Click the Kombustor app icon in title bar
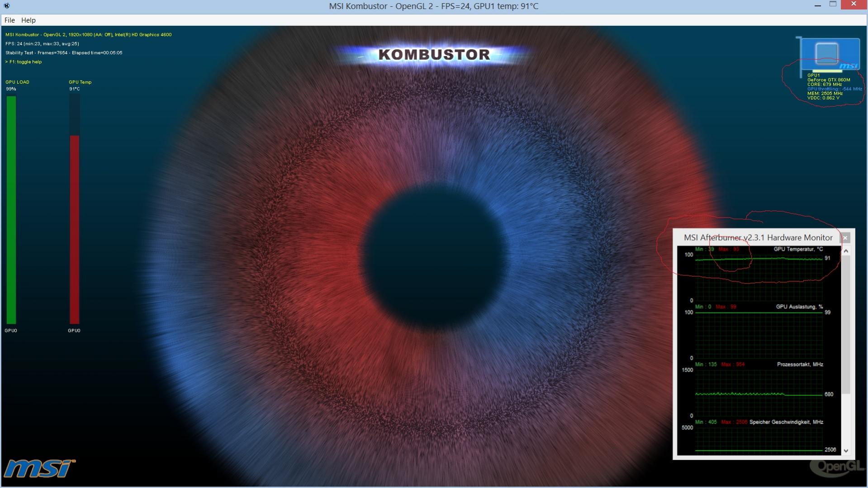 (x=7, y=6)
